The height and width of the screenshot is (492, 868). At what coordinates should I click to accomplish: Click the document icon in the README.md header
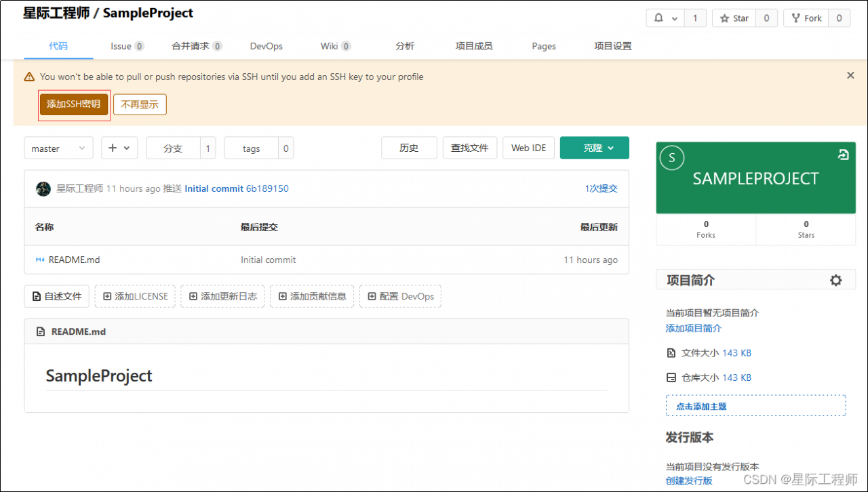pyautogui.click(x=41, y=332)
